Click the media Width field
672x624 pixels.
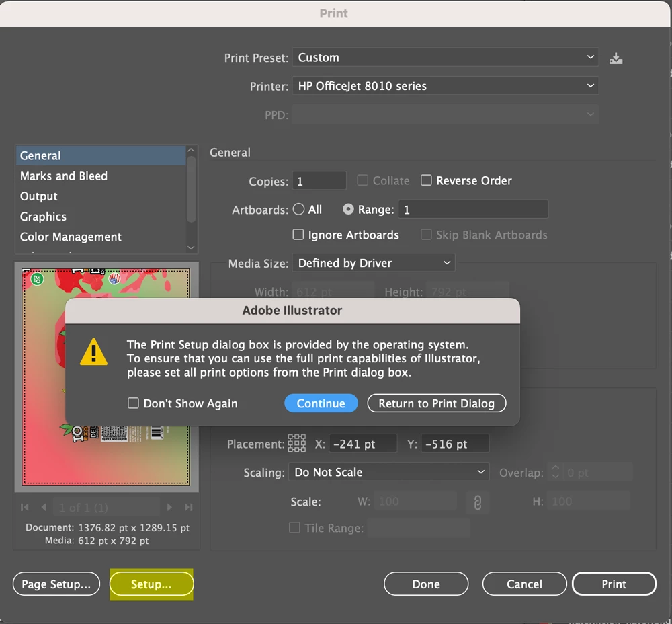click(x=333, y=292)
